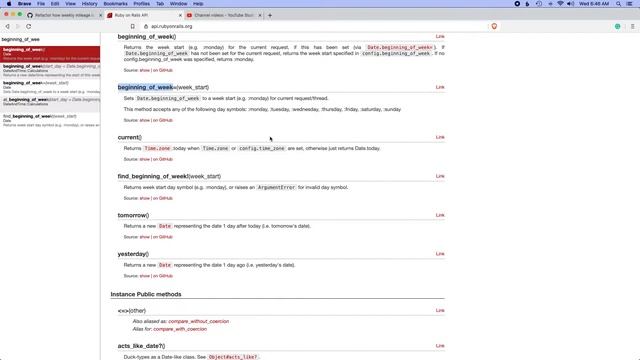
Task: Open a new tab with the plus button
Action: click(270, 15)
